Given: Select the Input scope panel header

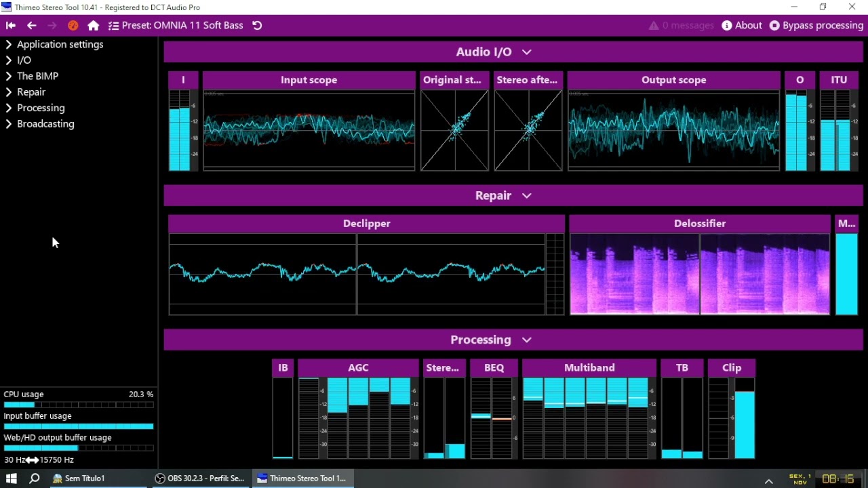Looking at the screenshot, I should tap(309, 80).
